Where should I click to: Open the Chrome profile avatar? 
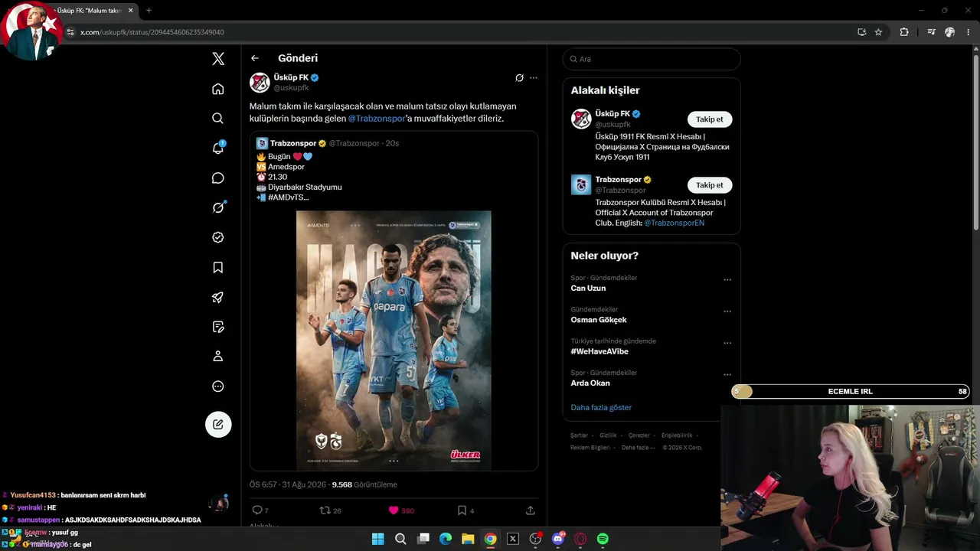[x=950, y=32]
